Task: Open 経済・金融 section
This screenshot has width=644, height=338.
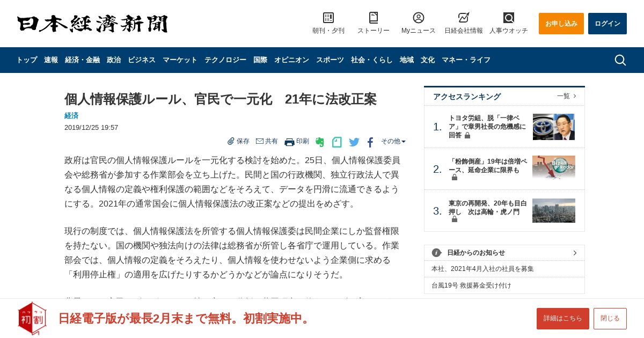Action: tap(82, 60)
